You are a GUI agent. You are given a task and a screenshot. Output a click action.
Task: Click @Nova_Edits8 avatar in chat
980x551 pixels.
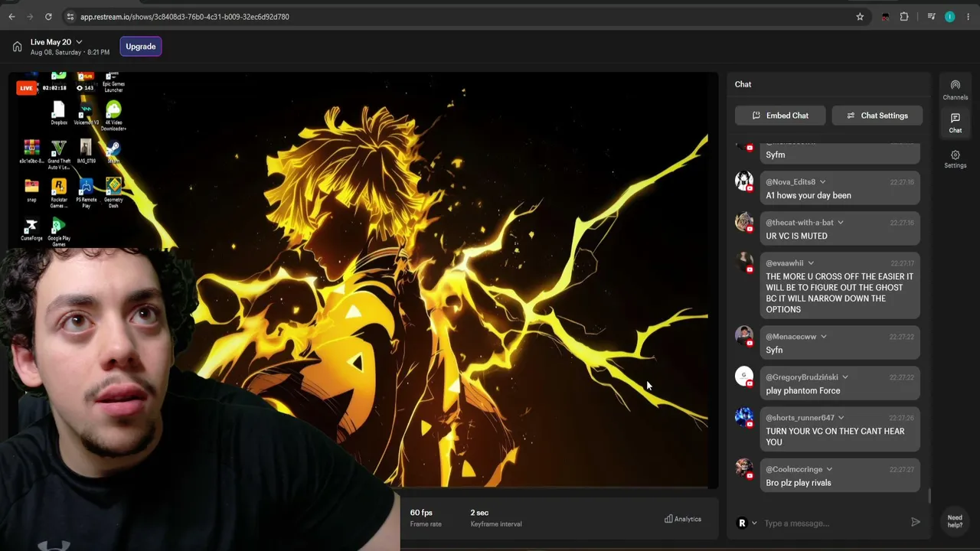point(744,181)
